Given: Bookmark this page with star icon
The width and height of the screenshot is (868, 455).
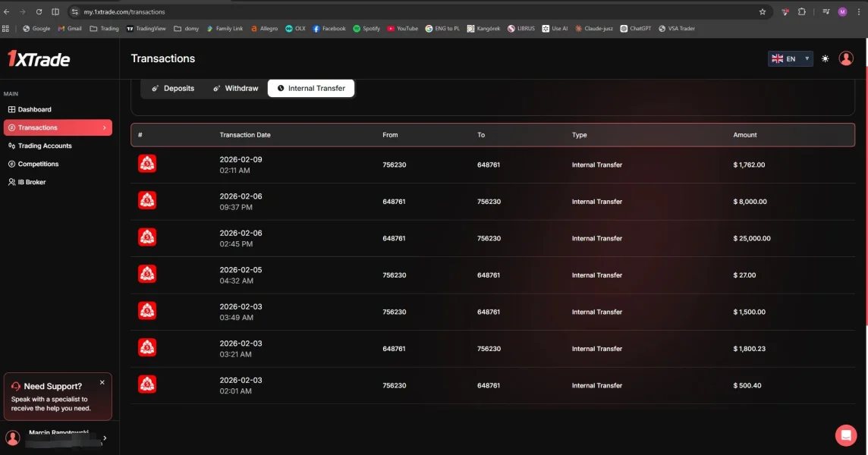Looking at the screenshot, I should pyautogui.click(x=763, y=12).
